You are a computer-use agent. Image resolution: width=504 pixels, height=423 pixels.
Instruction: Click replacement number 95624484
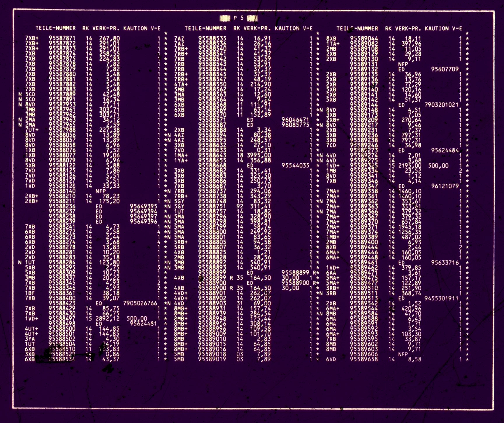pyautogui.click(x=445, y=151)
